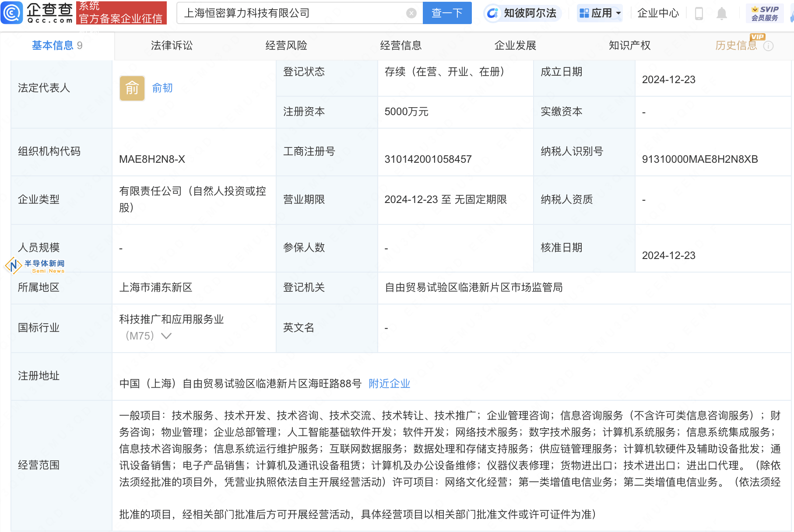Select organization code MAE8H2N8-X

(x=152, y=159)
